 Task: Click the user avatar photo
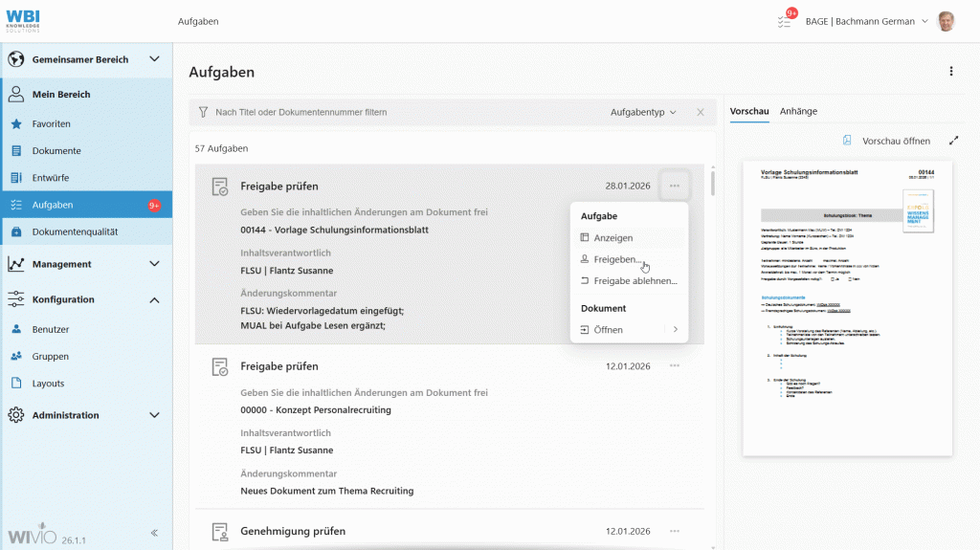click(x=946, y=21)
